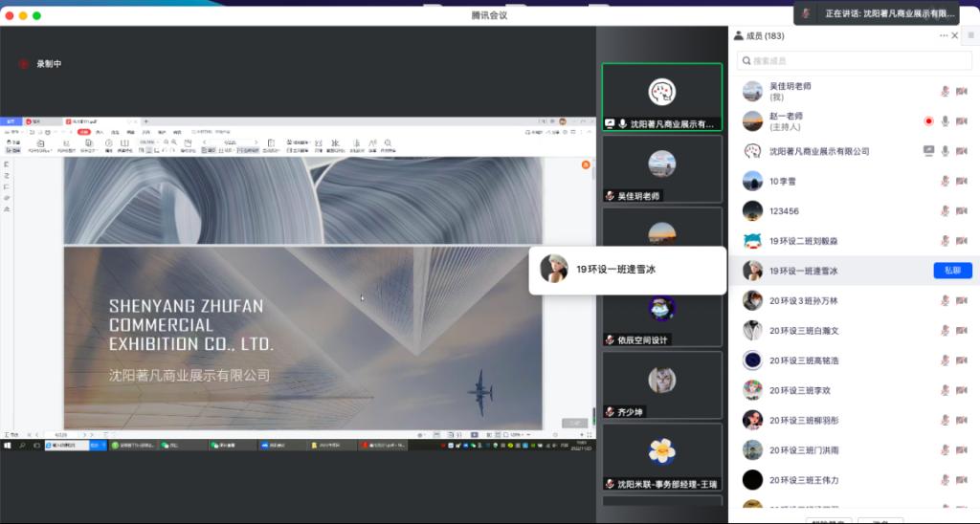Click the 成员 (183) panel header
Viewport: 980px width, 524px height.
click(x=759, y=35)
